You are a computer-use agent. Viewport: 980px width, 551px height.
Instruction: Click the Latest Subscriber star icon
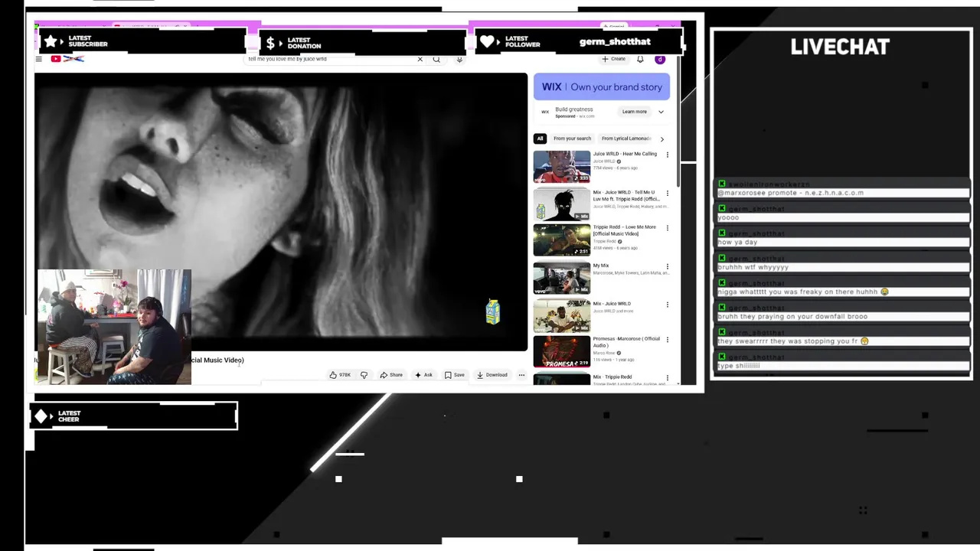coord(51,41)
